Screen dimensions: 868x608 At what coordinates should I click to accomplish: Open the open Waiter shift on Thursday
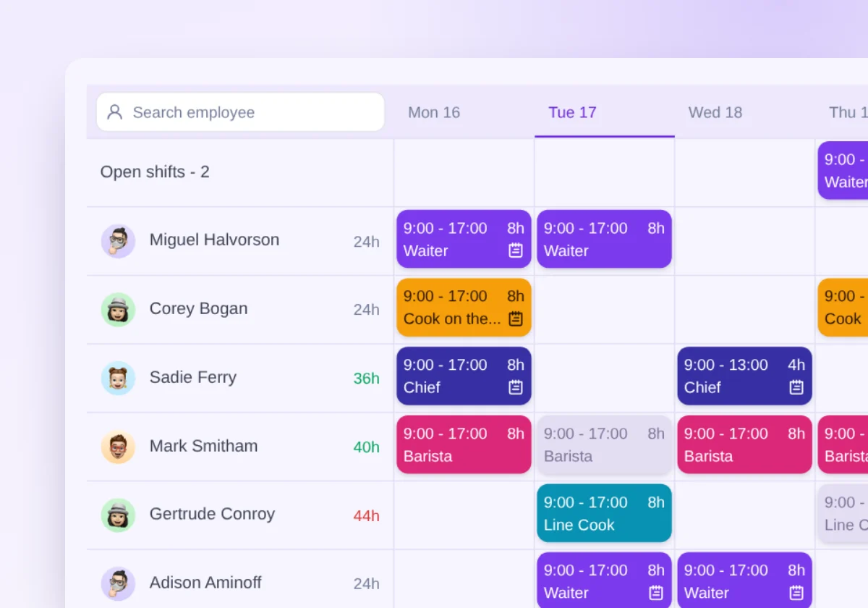tap(843, 171)
